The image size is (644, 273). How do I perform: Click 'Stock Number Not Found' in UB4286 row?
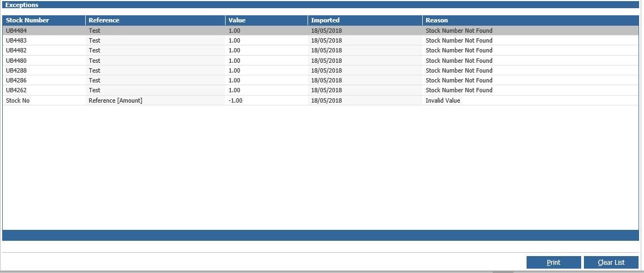click(x=459, y=80)
